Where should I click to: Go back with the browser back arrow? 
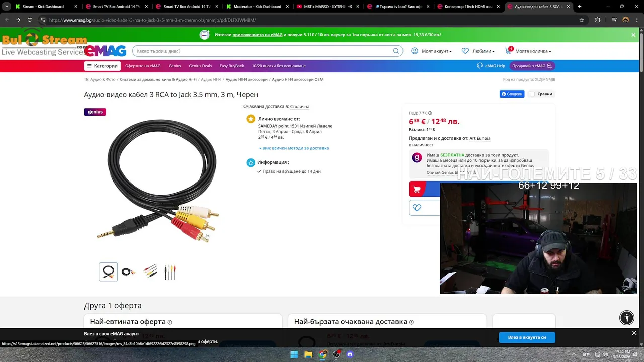tap(7, 20)
